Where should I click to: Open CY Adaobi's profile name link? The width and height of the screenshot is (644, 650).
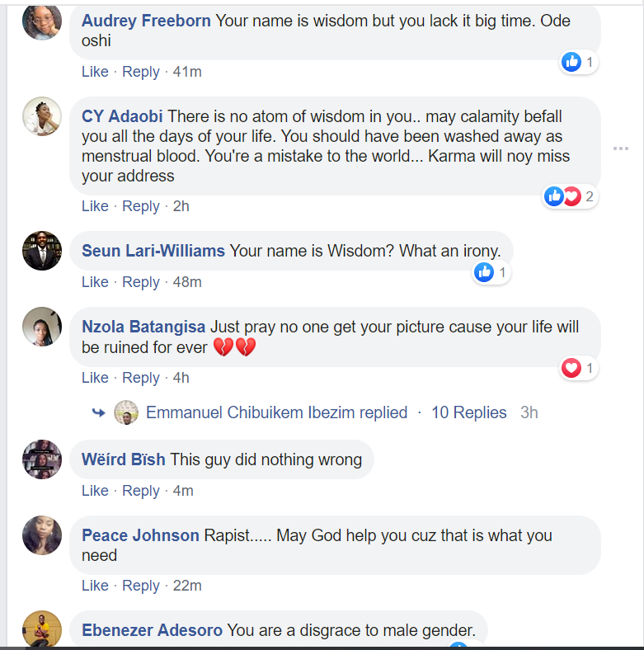click(122, 116)
